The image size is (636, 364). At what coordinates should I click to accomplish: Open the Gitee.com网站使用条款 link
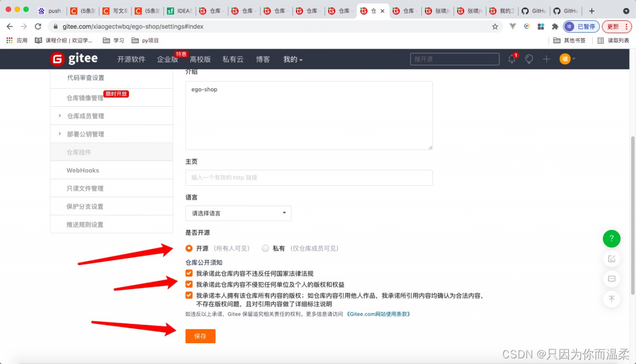point(379,314)
